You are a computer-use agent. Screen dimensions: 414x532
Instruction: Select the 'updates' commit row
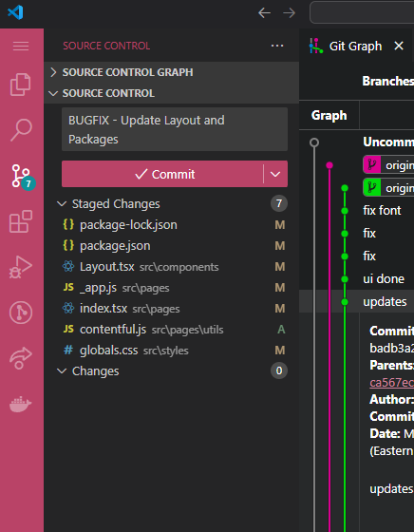(356, 302)
